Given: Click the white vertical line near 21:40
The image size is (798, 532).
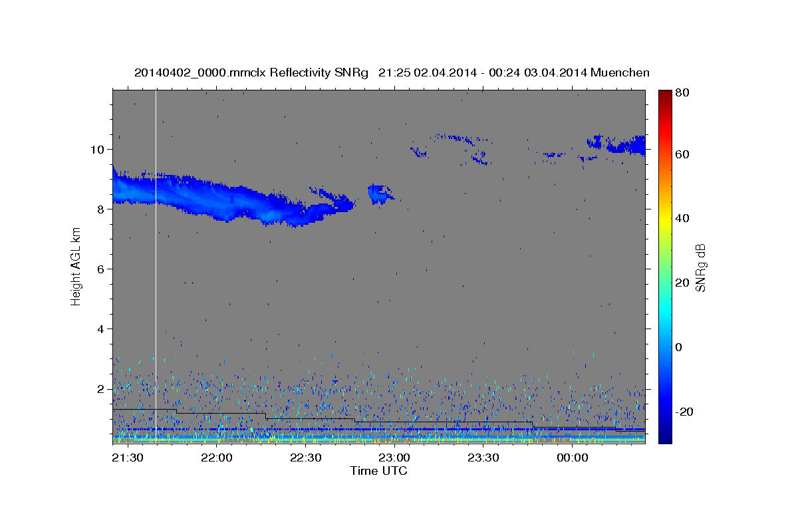Looking at the screenshot, I should (156, 266).
